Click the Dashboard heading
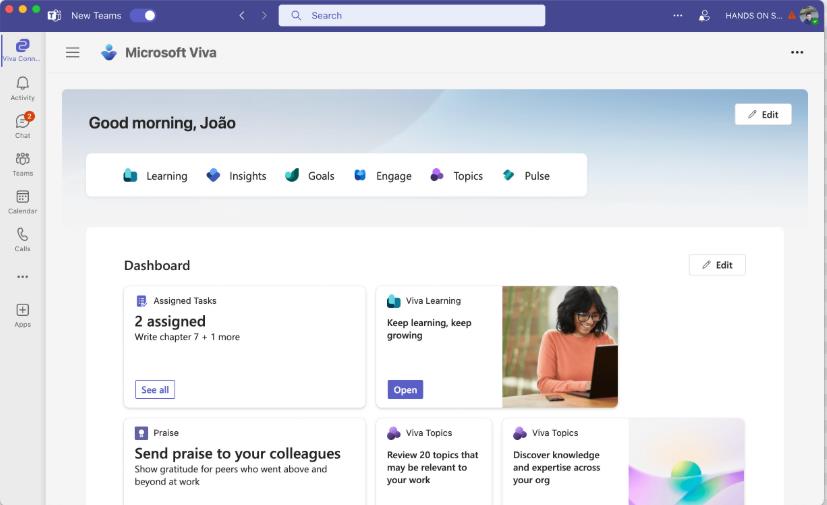827x505 pixels. tap(157, 265)
